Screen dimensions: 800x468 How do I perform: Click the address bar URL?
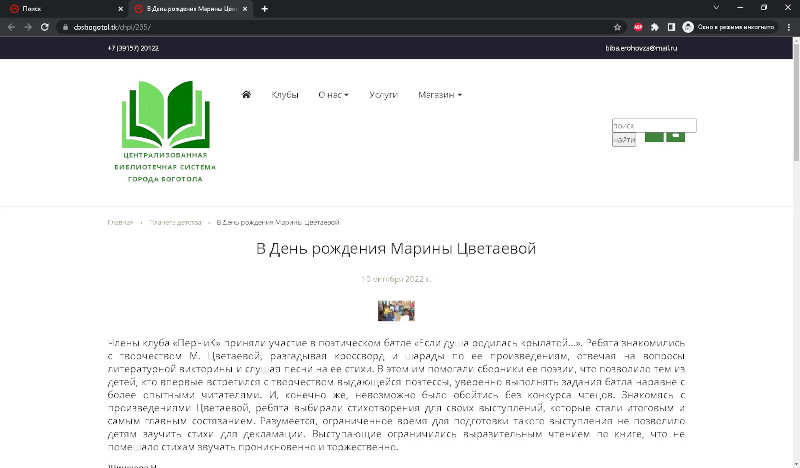pyautogui.click(x=112, y=27)
